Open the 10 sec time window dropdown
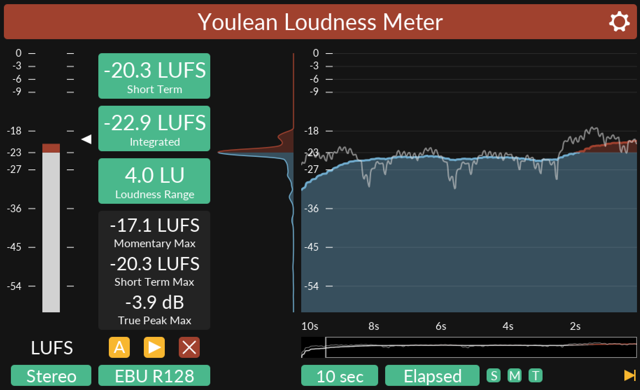Screen dimensions: 640x390 340,375
